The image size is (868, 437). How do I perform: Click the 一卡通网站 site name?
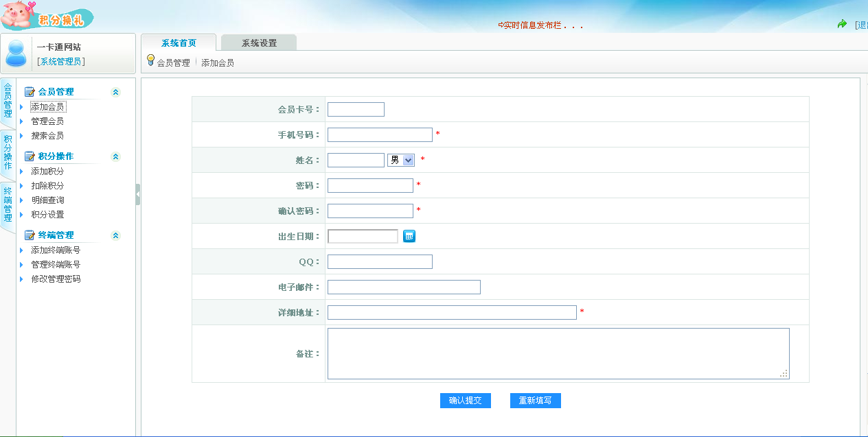[58, 47]
